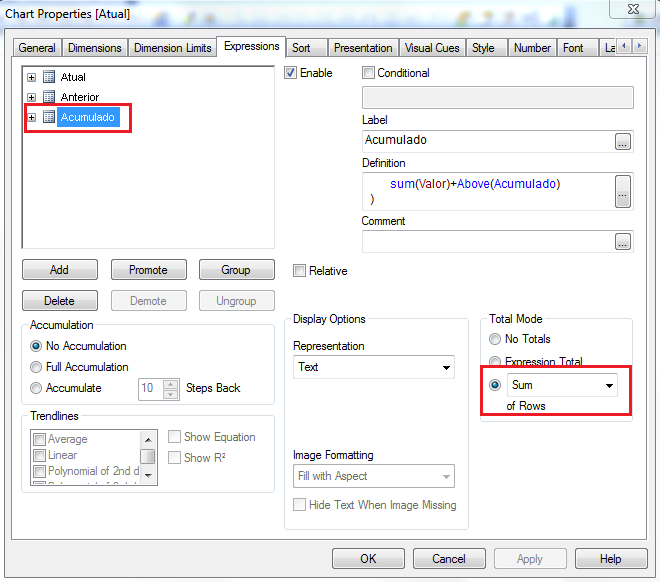The width and height of the screenshot is (660, 582).
Task: Decrease the Steps Back value spinner down
Action: tap(170, 394)
